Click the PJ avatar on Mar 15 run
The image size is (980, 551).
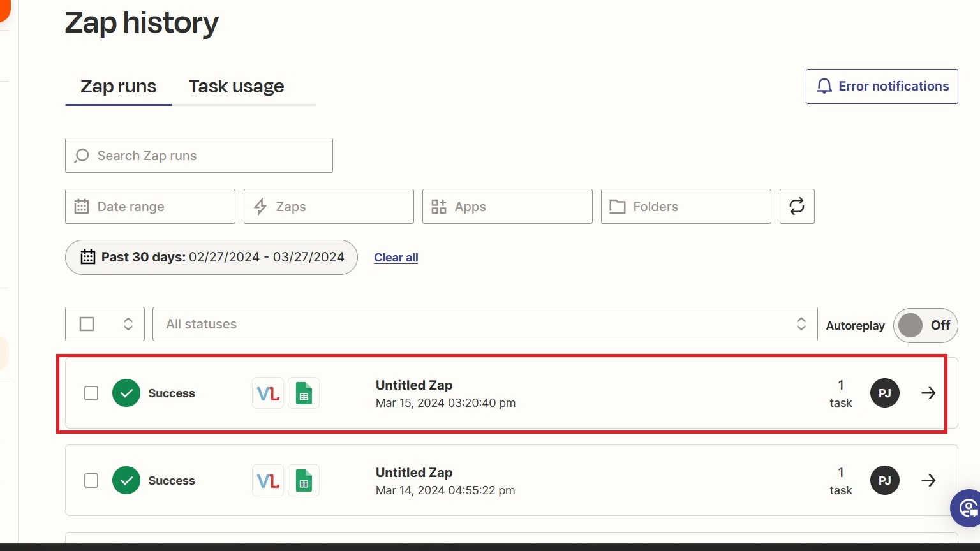[x=885, y=393]
